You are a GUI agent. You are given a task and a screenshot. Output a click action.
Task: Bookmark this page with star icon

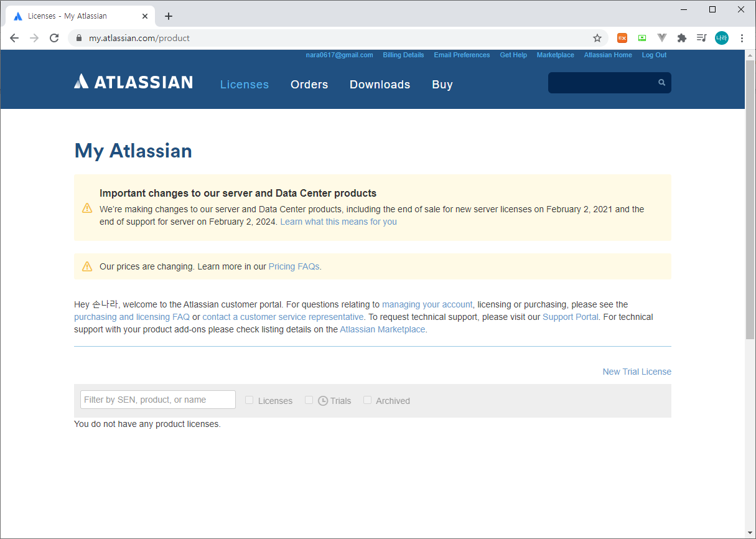click(597, 38)
